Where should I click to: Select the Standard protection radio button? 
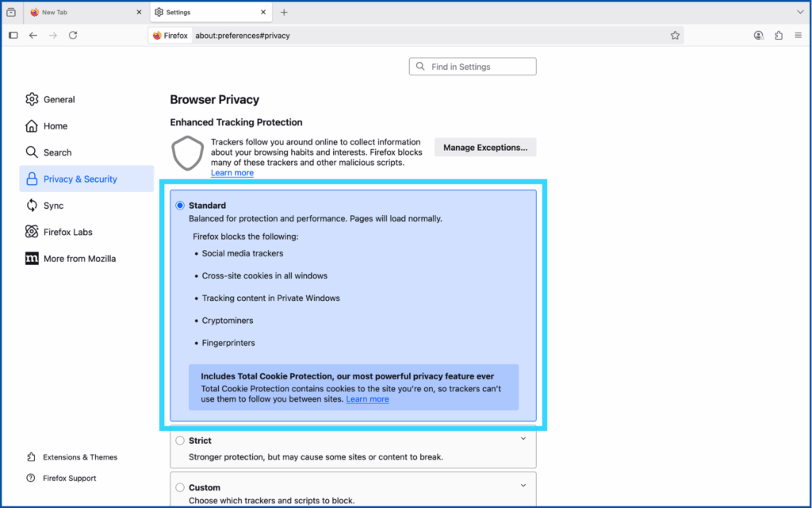tap(180, 206)
